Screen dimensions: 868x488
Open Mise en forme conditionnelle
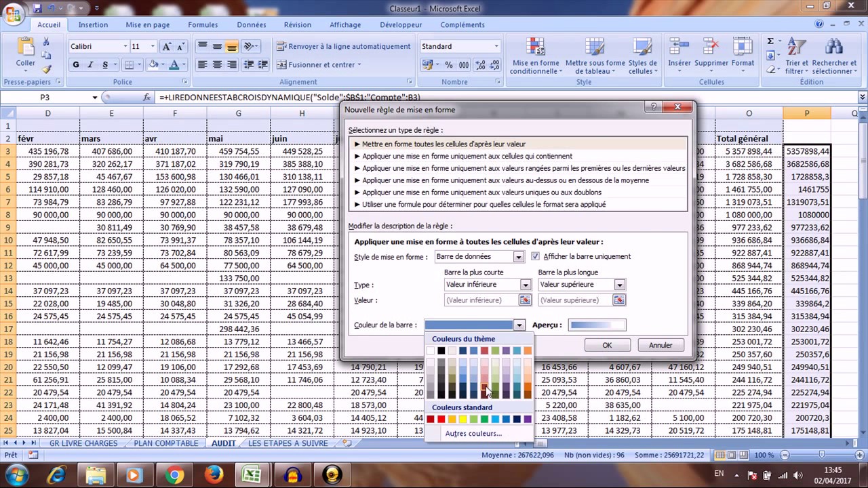pyautogui.click(x=534, y=56)
